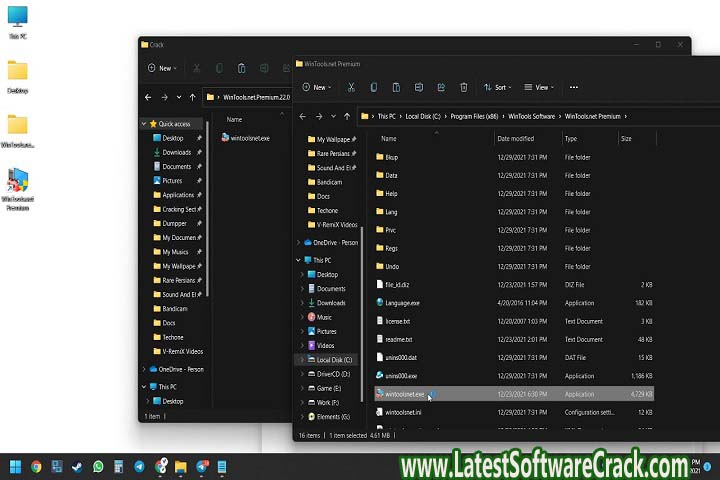Sort by Size column
The height and width of the screenshot is (480, 720).
pos(626,139)
